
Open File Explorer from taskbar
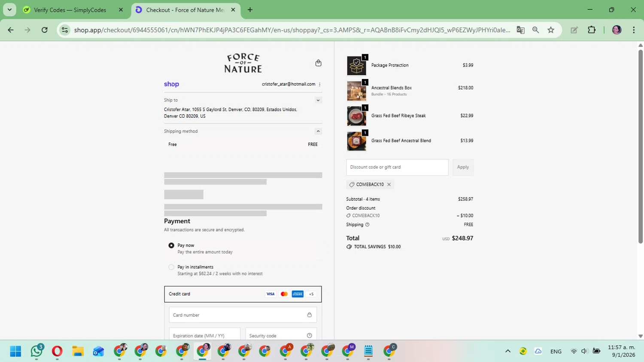tap(78, 351)
